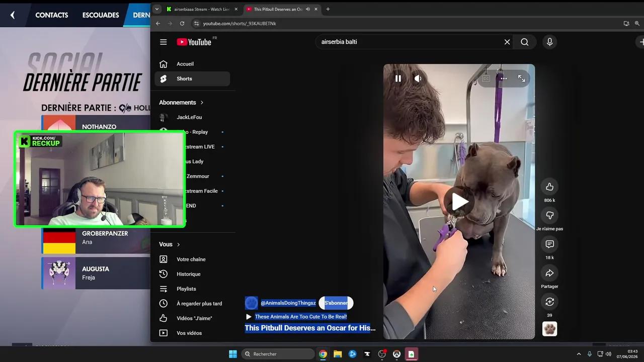Run search with the magnifier button
Viewport: 644px width, 362px height.
525,42
